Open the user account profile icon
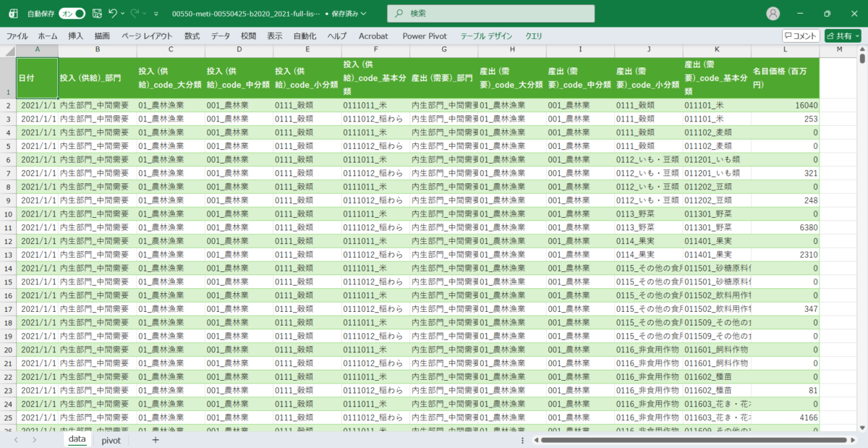The width and height of the screenshot is (868, 448). [x=773, y=14]
